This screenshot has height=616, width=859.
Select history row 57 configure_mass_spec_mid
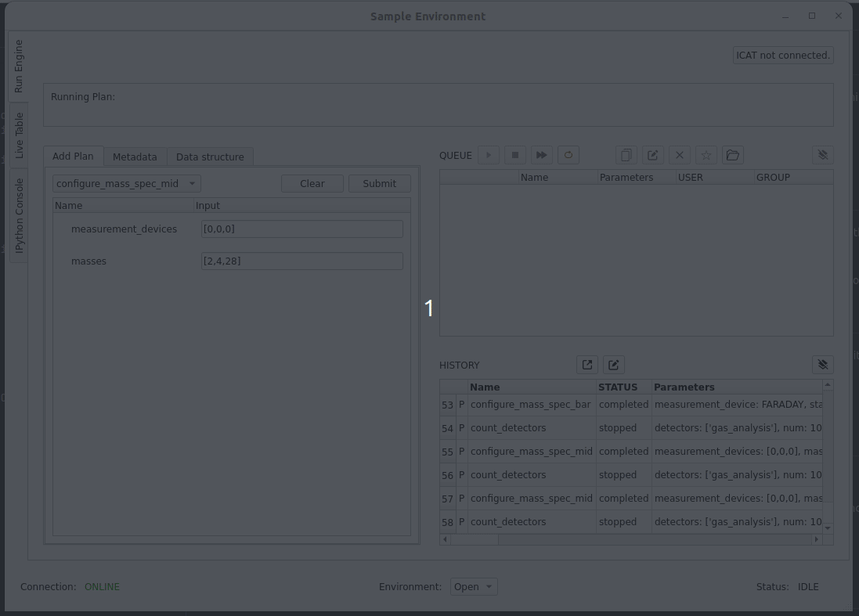click(x=631, y=499)
